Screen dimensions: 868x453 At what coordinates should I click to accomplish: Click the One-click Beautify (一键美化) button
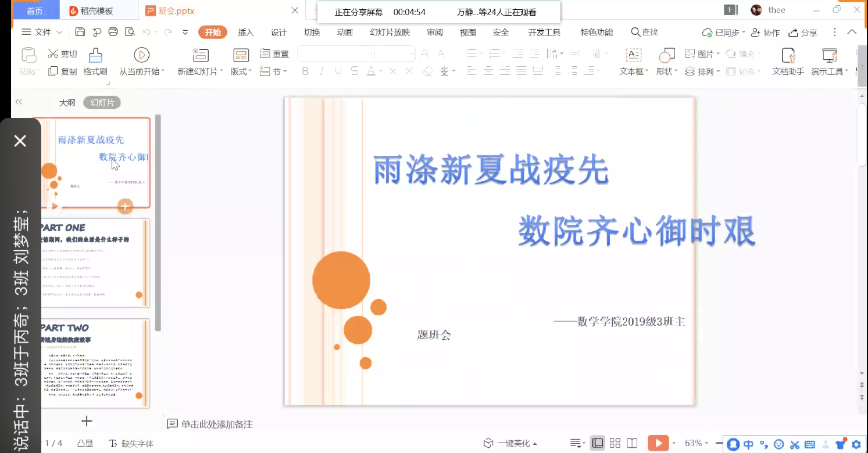511,443
